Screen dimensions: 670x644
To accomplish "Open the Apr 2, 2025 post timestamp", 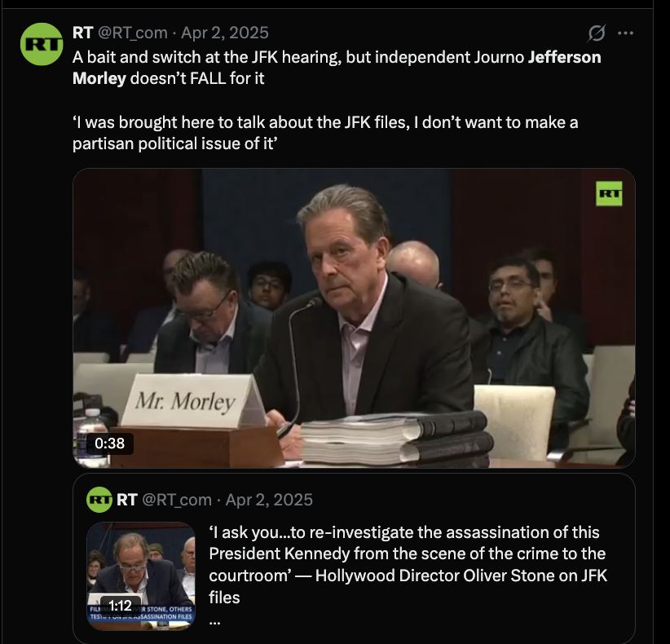I will [x=225, y=33].
